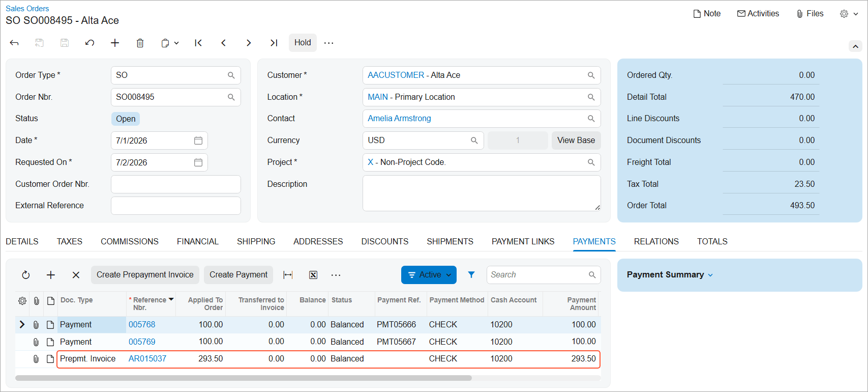
Task: Open Contact lookup magnifier
Action: [x=591, y=119]
